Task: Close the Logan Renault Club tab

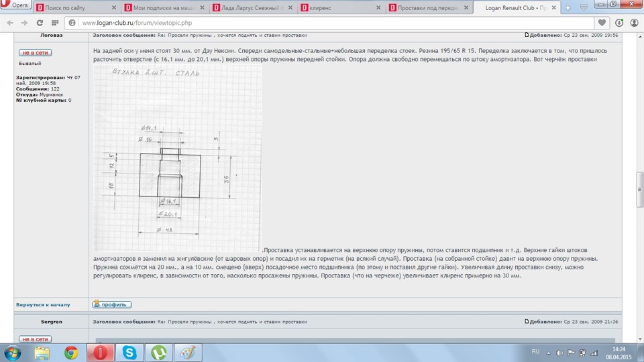Action: [553, 8]
